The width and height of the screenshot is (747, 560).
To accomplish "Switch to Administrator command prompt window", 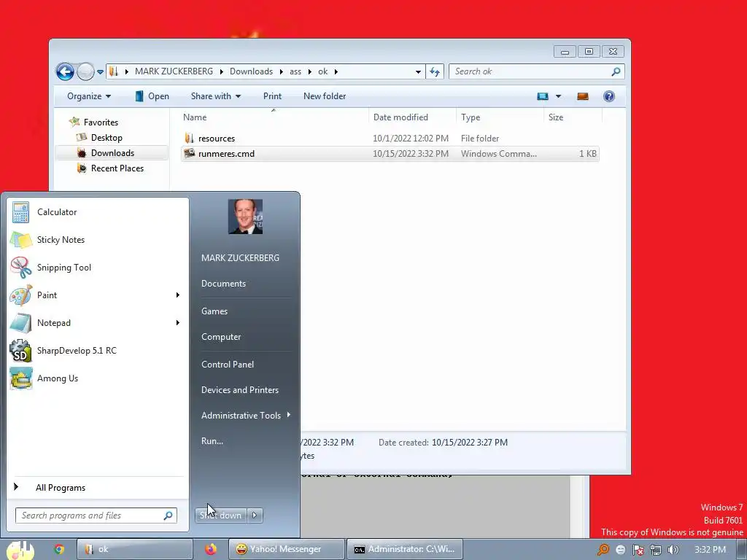I will point(404,550).
